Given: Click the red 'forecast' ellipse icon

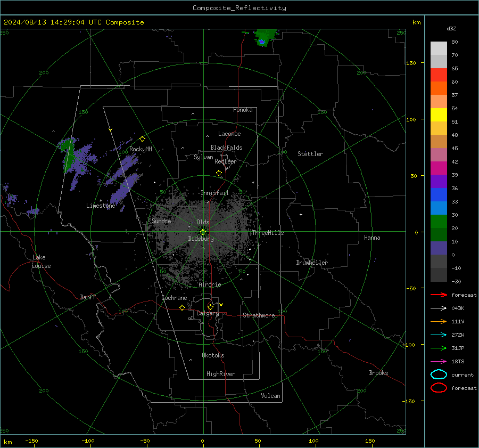Looking at the screenshot, I should point(439,388).
